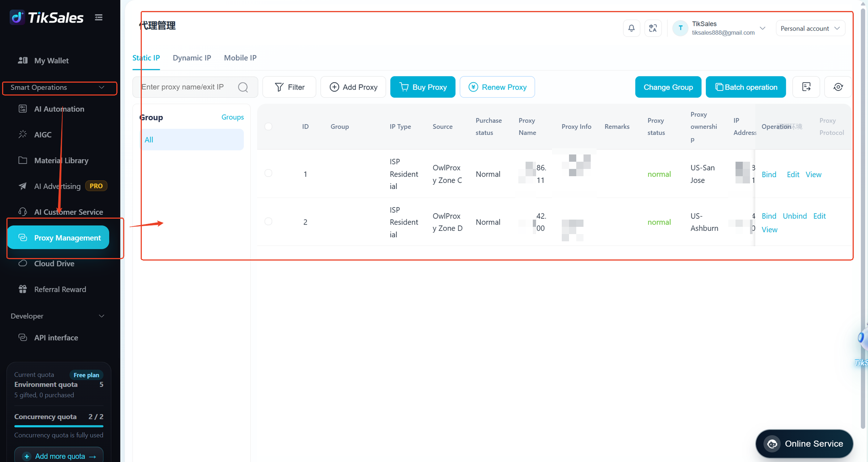The width and height of the screenshot is (868, 462).
Task: Select the checkbox for proxy row 1
Action: pyautogui.click(x=268, y=173)
